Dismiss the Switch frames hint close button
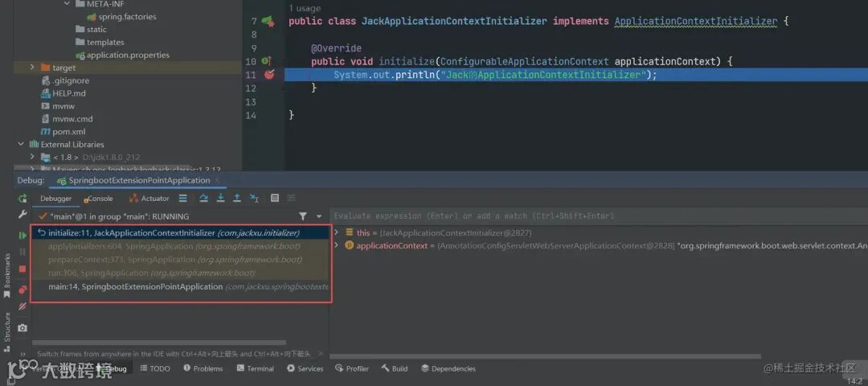Image resolution: width=868 pixels, height=386 pixels. (321, 354)
